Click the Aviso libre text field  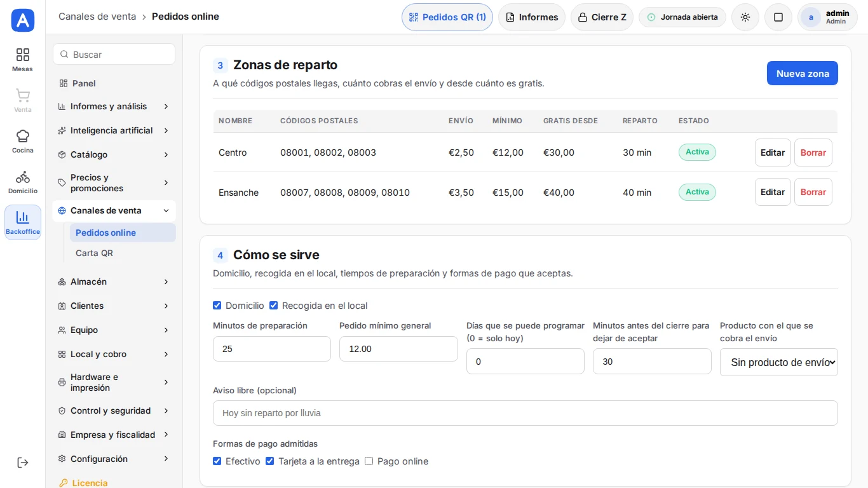coord(526,413)
